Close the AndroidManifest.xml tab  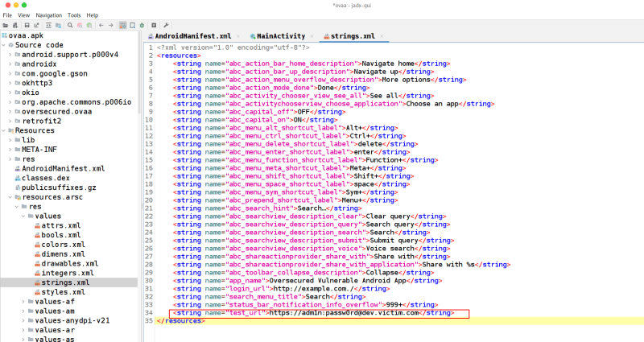238,36
